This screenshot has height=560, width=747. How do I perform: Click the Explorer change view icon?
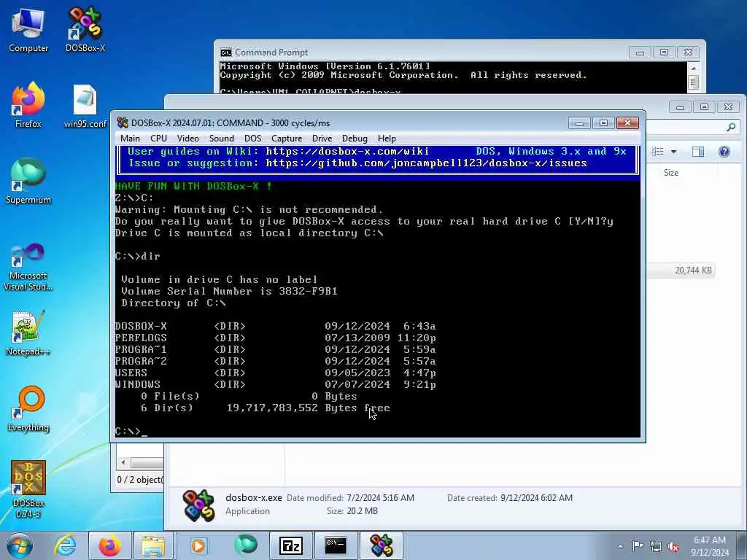[x=659, y=152]
